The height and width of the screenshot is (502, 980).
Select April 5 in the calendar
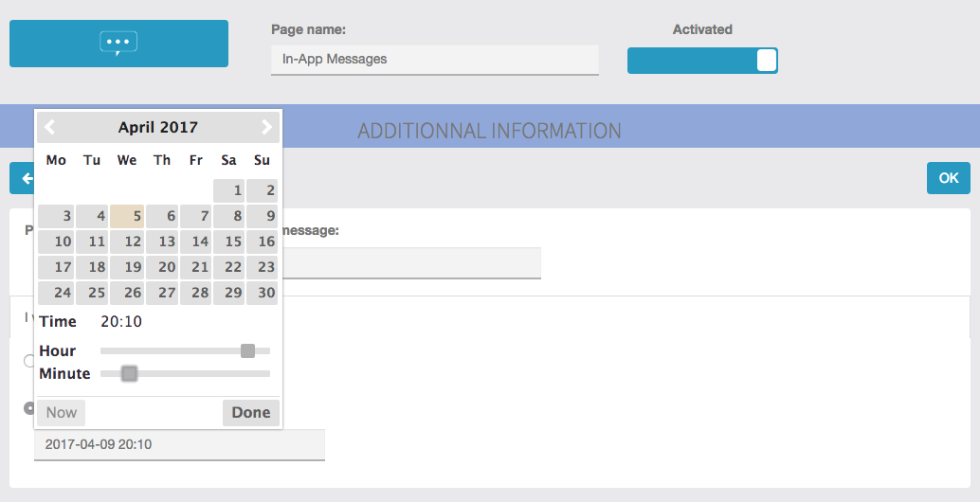click(x=127, y=216)
